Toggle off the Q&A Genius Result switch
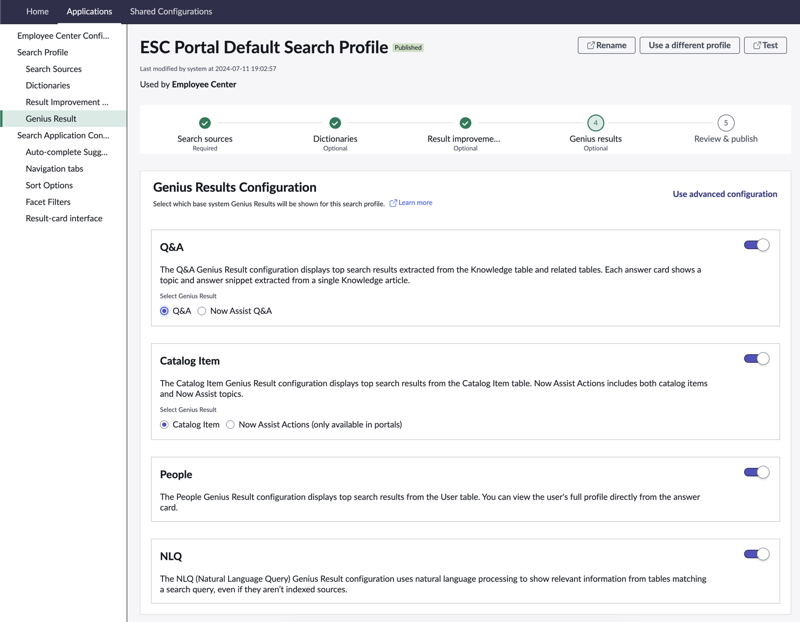 pyautogui.click(x=757, y=245)
